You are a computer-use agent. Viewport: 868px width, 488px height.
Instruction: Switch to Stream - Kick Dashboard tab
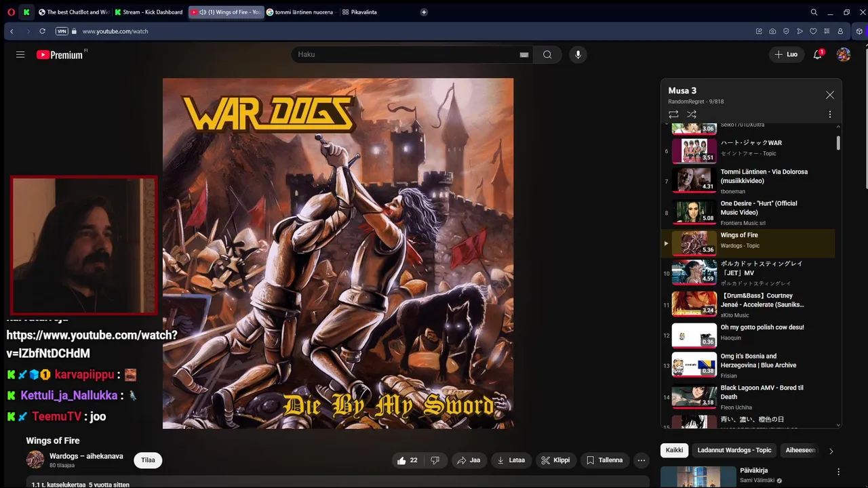149,12
